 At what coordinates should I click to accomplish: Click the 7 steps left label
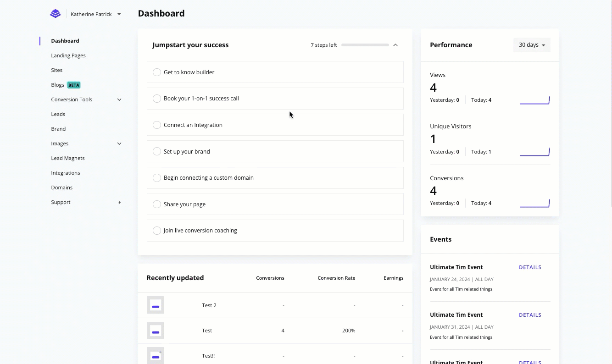tap(324, 45)
